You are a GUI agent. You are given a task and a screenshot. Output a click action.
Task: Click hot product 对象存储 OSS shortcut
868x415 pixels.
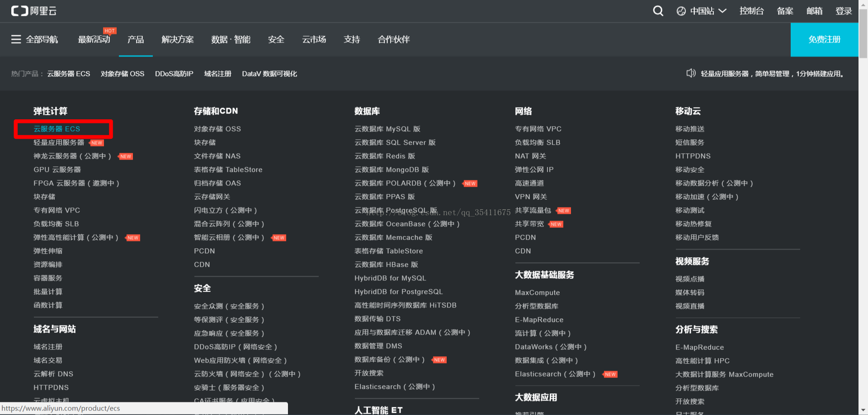pos(123,74)
